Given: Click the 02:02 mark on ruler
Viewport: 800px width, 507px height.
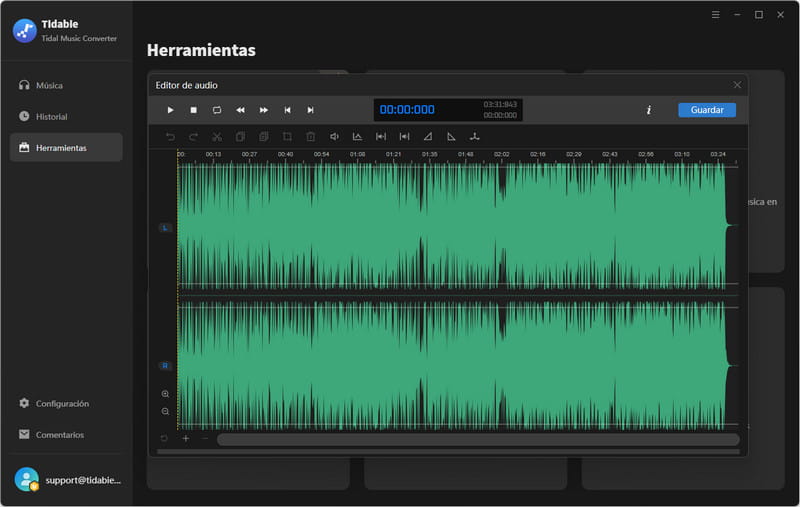Looking at the screenshot, I should (502, 154).
